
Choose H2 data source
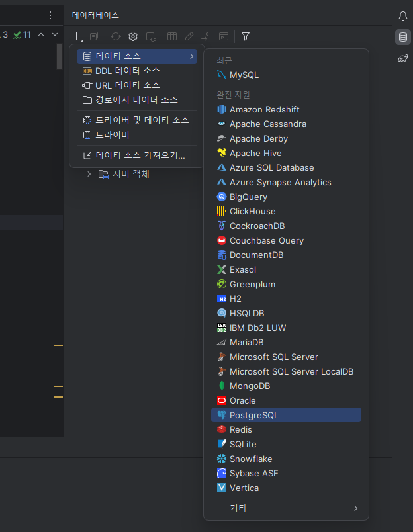[286, 298]
